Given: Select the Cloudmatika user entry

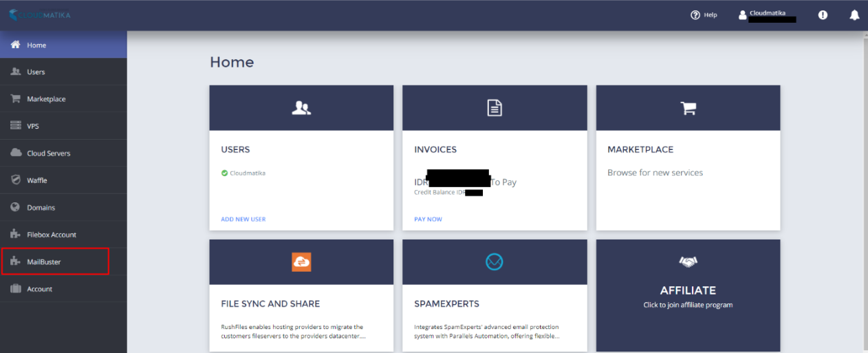Looking at the screenshot, I should pyautogui.click(x=247, y=173).
